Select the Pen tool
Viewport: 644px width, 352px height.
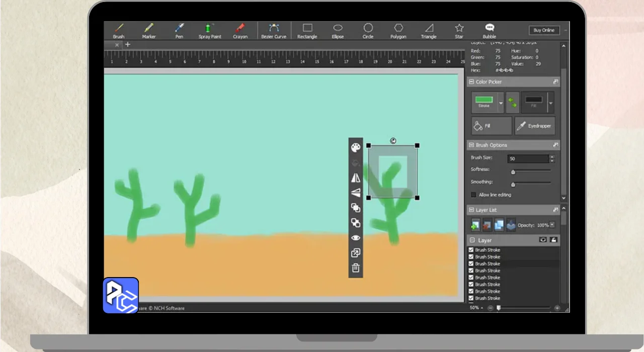tap(179, 31)
